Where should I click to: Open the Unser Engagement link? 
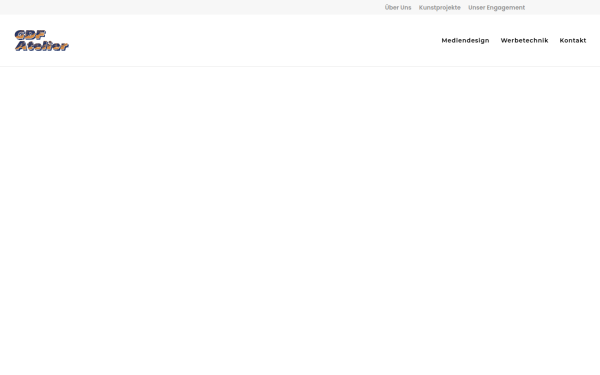point(497,8)
